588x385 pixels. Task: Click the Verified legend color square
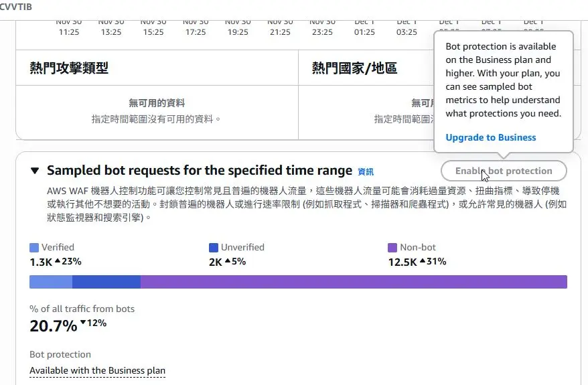[34, 247]
